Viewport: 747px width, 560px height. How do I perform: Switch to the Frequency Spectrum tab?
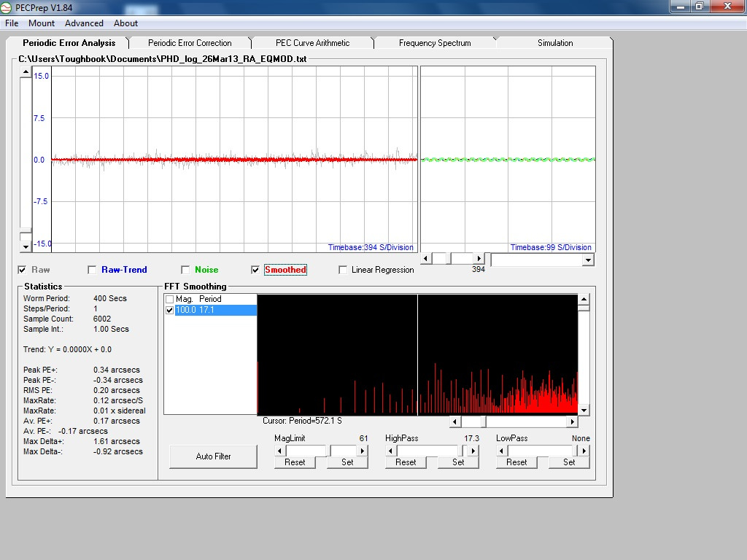(x=436, y=42)
